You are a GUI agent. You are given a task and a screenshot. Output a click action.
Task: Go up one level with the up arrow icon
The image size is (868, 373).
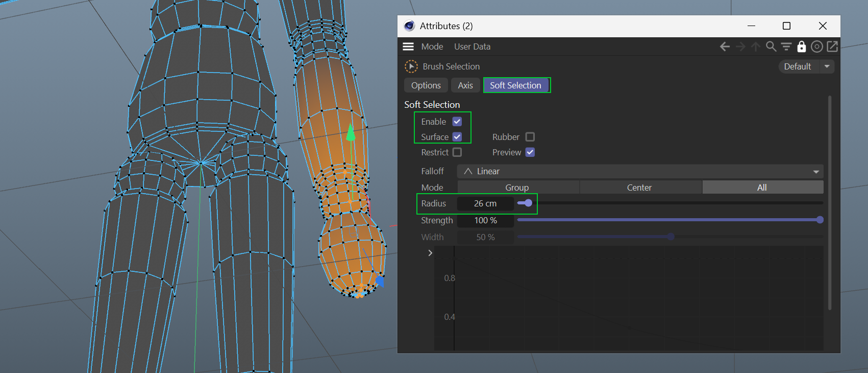tap(756, 46)
